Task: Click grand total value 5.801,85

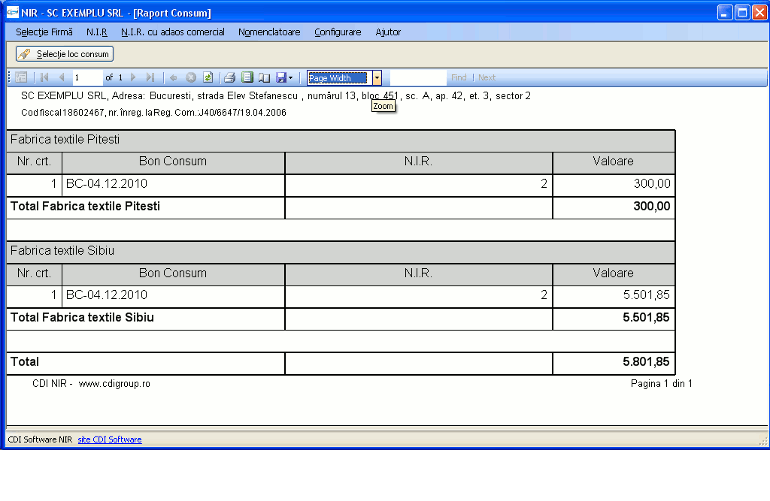Action: pyautogui.click(x=646, y=362)
